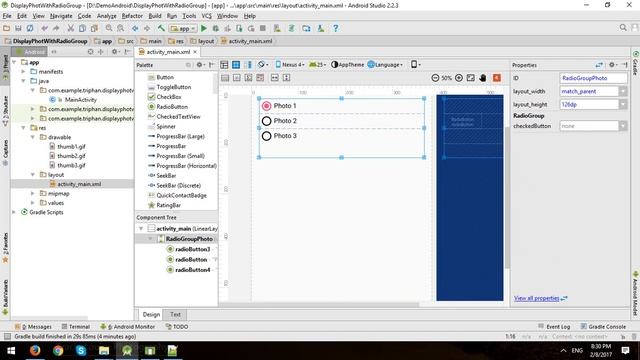
Task: Click the ID field RadioGroupPhoto
Action: pos(593,78)
